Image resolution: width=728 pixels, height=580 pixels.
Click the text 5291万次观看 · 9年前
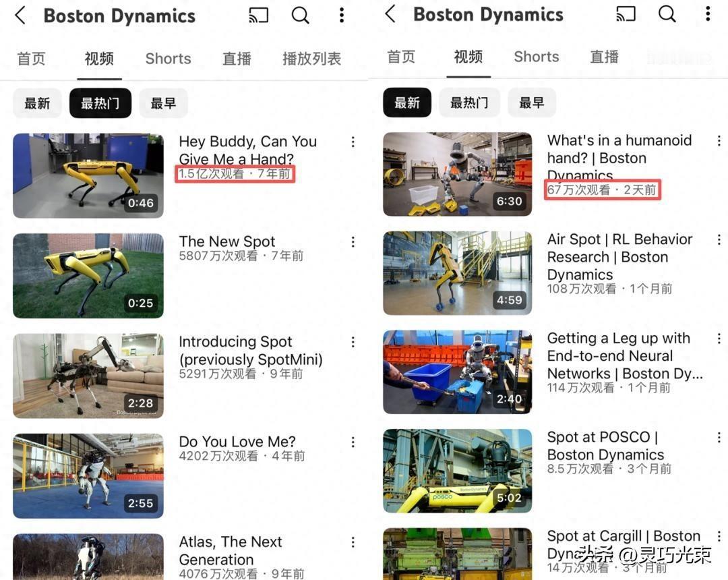pos(241,374)
